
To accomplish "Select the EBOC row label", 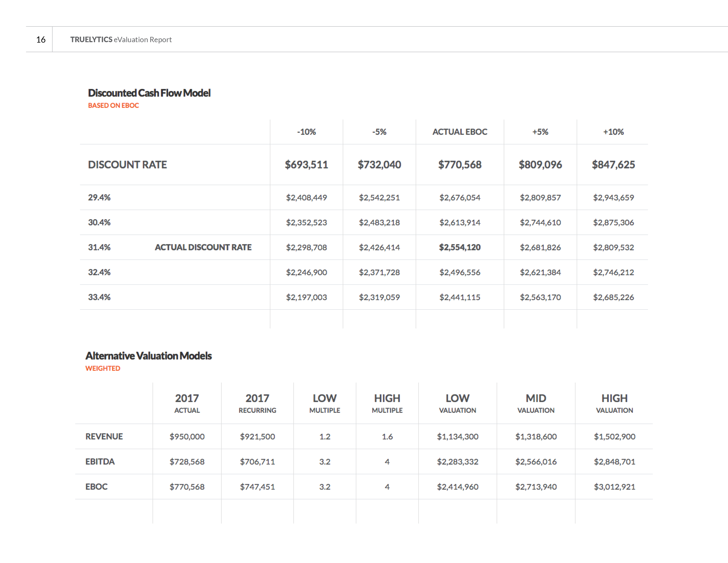I will click(96, 487).
